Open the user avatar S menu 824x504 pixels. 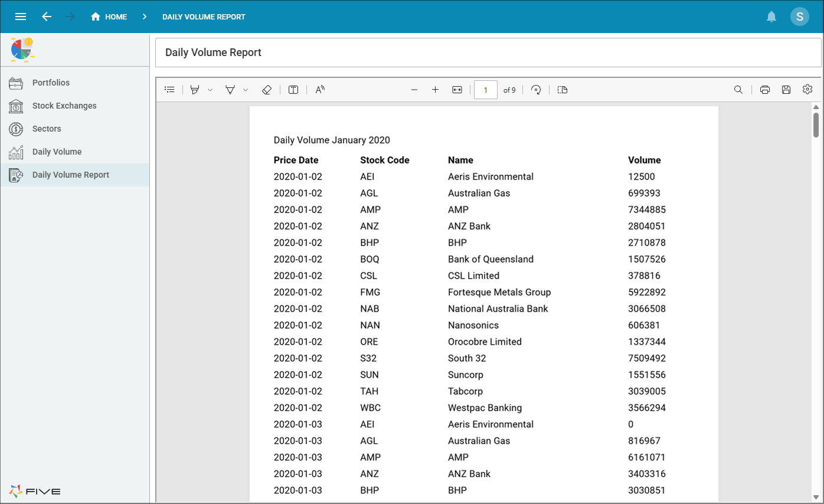pos(800,17)
